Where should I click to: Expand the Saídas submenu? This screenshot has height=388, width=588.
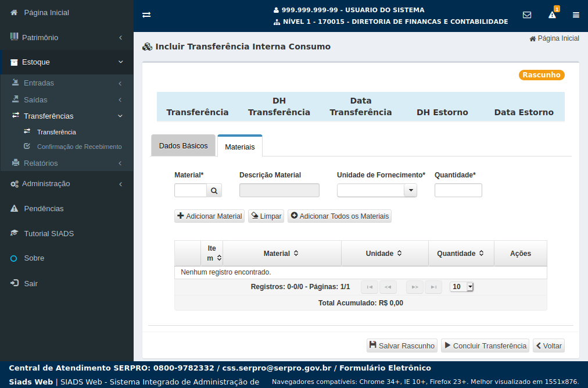point(67,99)
